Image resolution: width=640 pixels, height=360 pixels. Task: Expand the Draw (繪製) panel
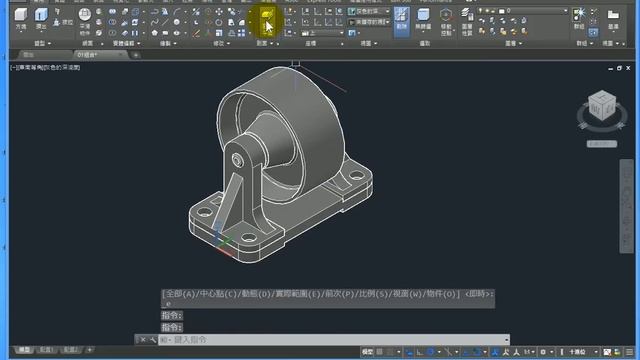click(168, 43)
